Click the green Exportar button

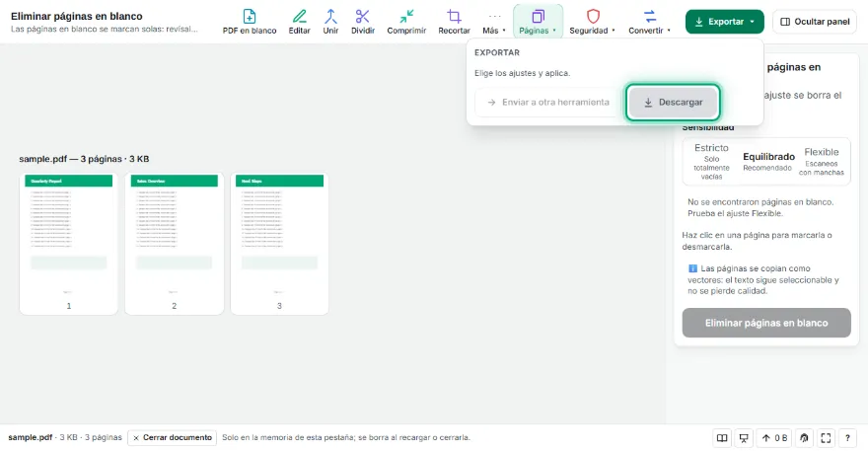[x=725, y=22]
